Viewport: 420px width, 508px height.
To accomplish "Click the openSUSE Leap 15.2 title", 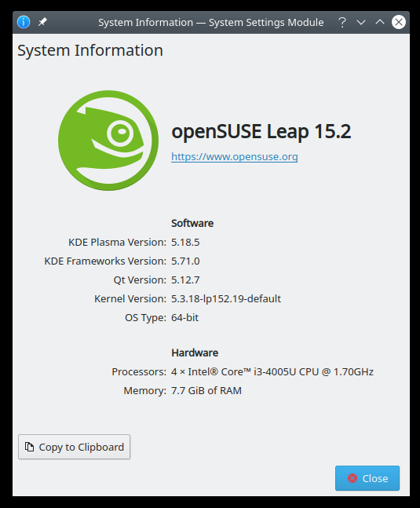I will tap(261, 132).
